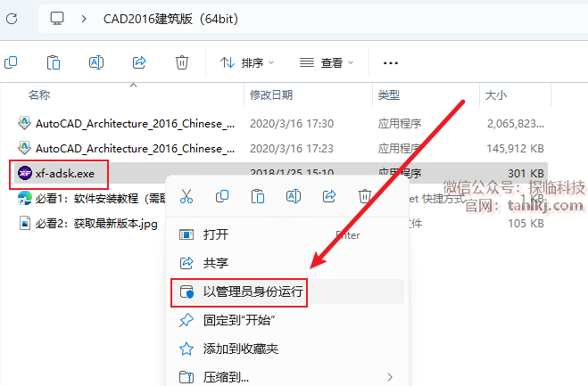Click the paste icon in the top toolbar
This screenshot has height=386, width=588.
[x=54, y=62]
